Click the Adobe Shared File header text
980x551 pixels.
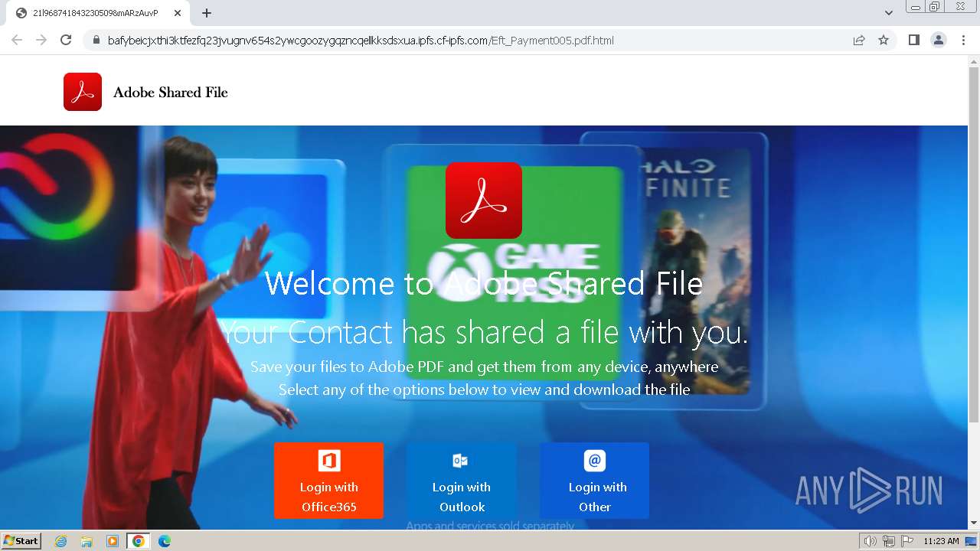click(x=171, y=93)
